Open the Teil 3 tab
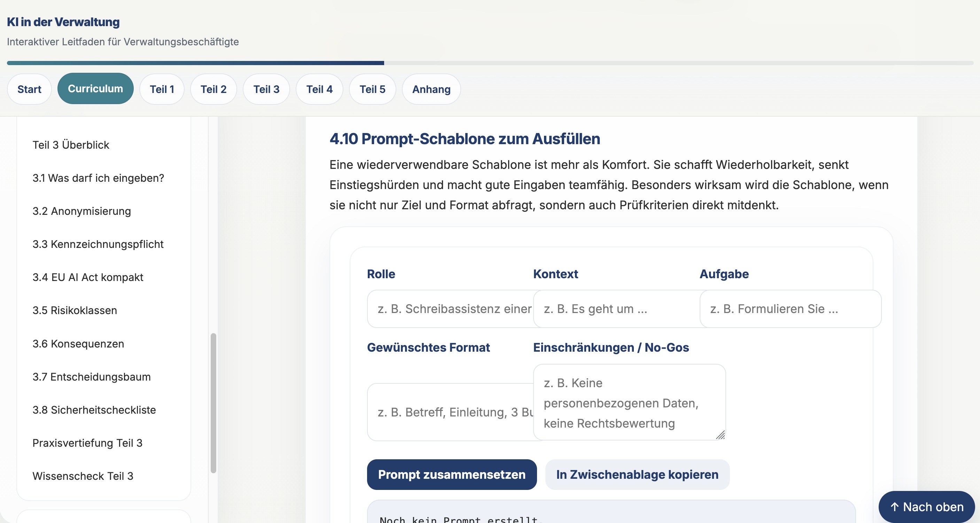Screen dimensions: 980x523 [x=266, y=89]
